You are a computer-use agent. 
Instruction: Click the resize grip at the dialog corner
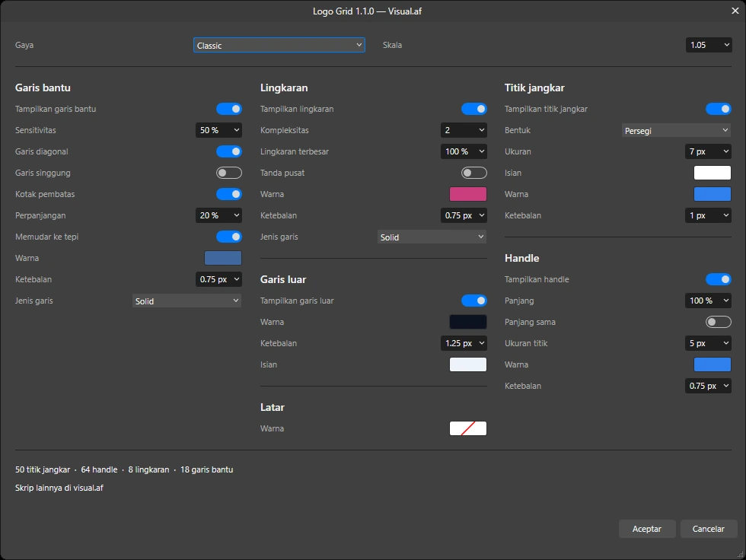point(740,555)
